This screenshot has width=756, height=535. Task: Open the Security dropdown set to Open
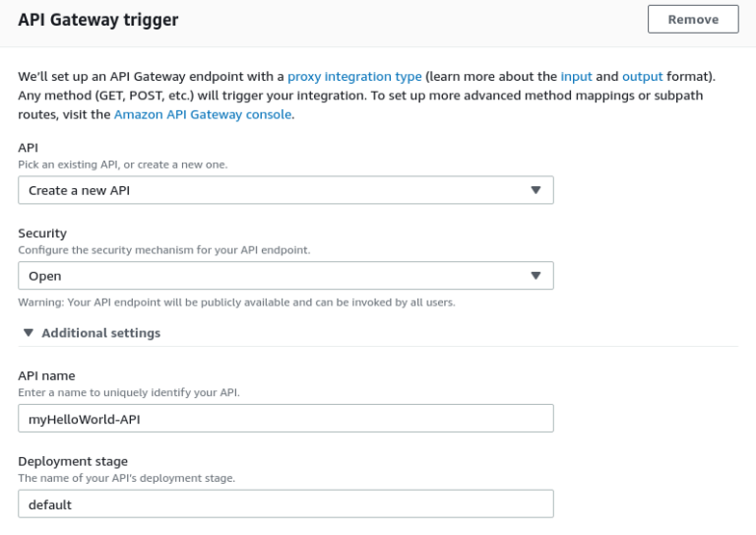[285, 276]
